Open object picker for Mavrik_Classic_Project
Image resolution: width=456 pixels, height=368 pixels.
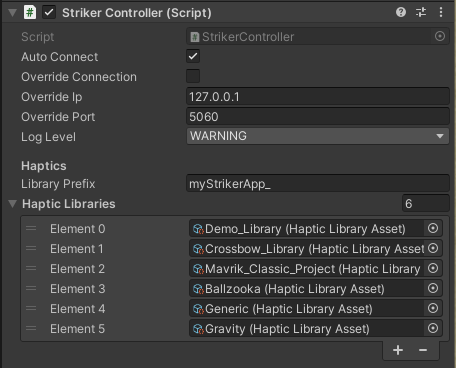click(433, 268)
